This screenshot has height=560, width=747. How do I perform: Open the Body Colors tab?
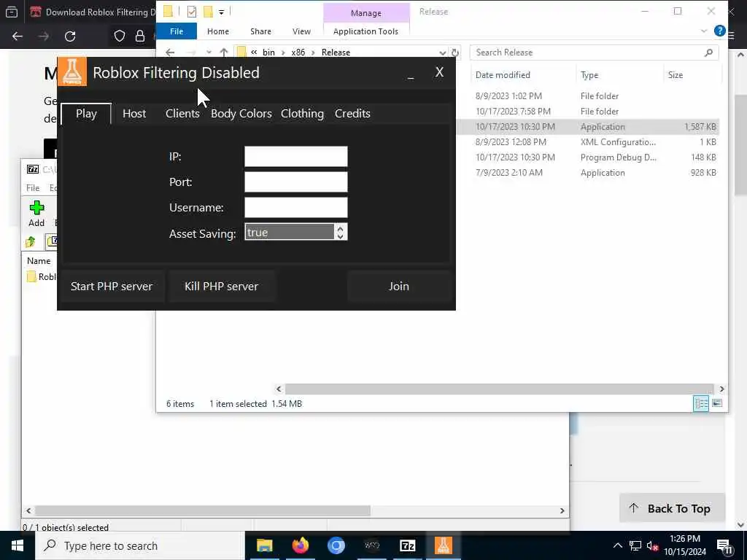(241, 113)
